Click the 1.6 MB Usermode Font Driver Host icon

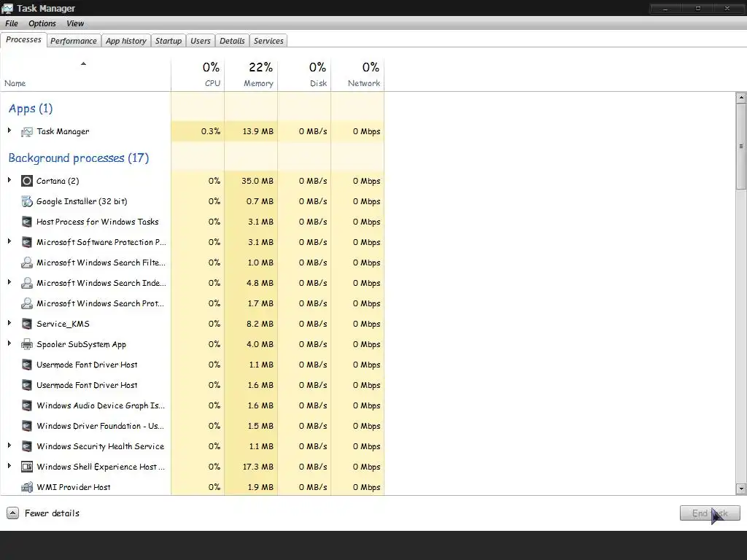[x=27, y=385]
